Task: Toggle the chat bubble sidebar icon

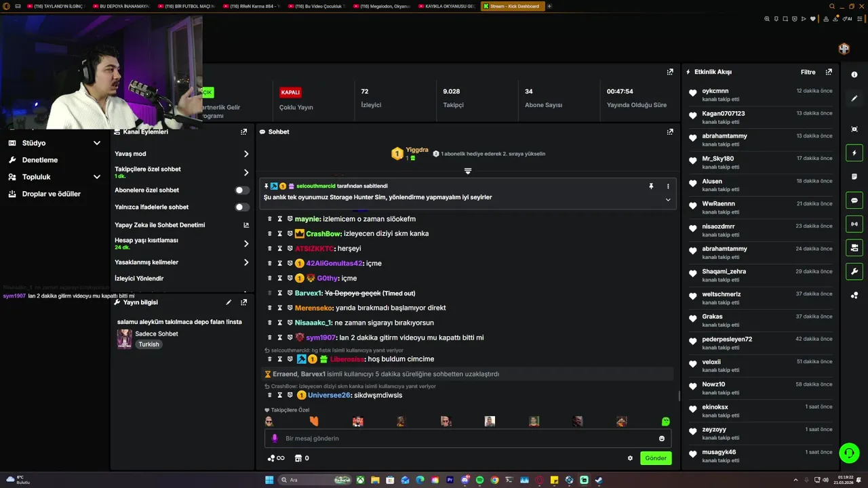Action: tap(854, 201)
